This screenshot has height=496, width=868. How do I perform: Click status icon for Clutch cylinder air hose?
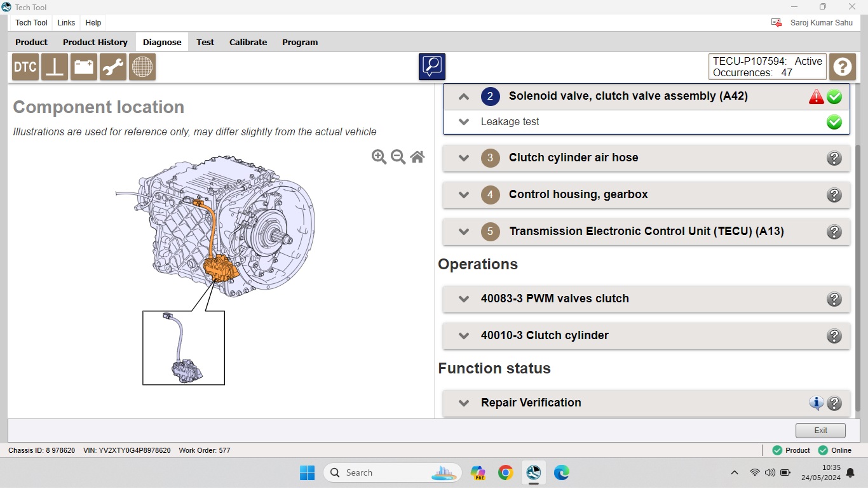pyautogui.click(x=834, y=158)
